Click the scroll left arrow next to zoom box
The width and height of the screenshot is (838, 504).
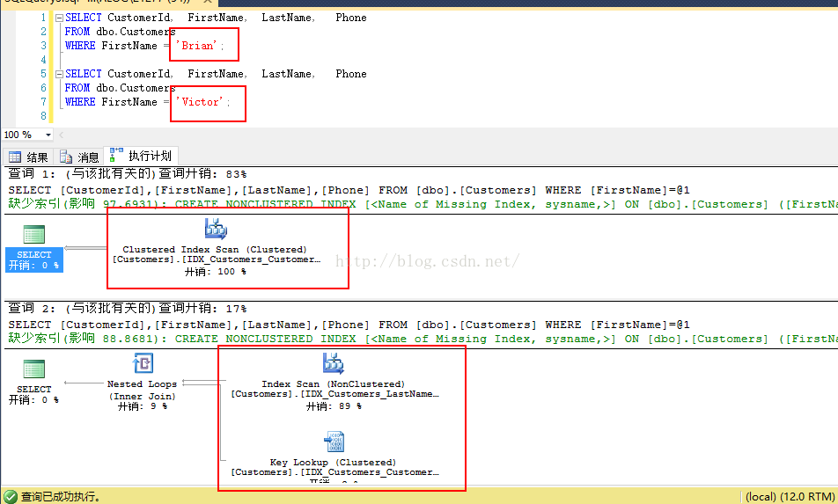pyautogui.click(x=62, y=135)
